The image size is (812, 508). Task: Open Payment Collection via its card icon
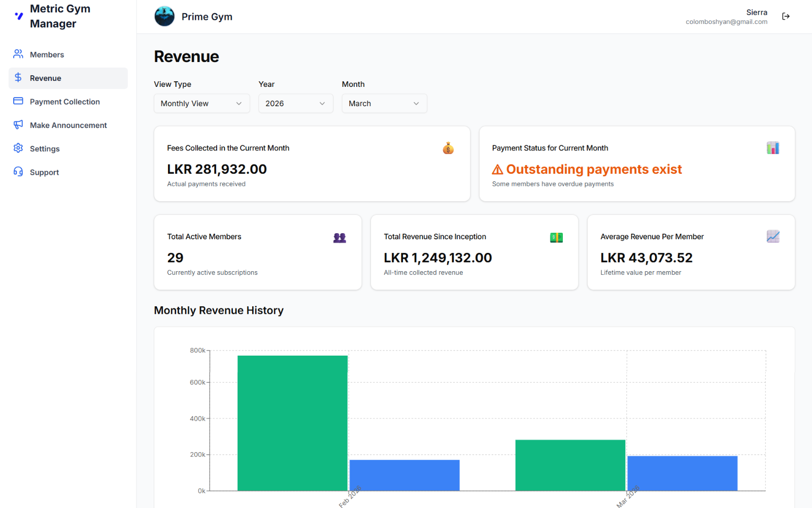point(18,101)
